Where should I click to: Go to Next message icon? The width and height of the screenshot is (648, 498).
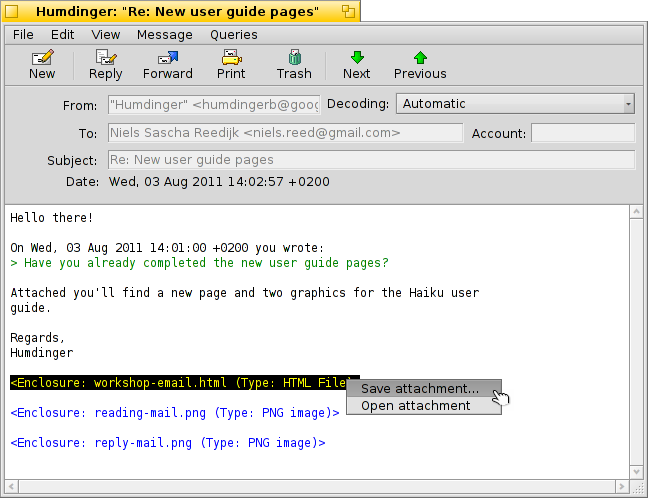tap(356, 58)
